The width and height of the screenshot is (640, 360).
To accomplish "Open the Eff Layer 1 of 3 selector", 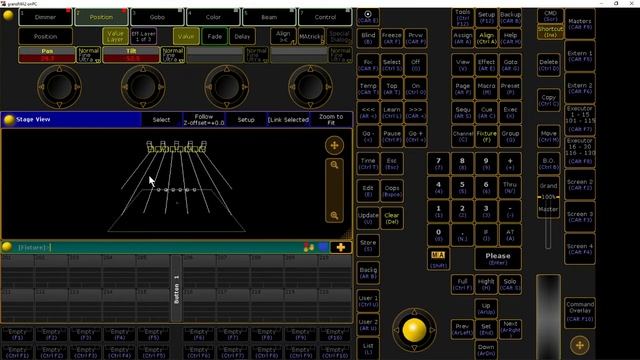I will [x=143, y=36].
